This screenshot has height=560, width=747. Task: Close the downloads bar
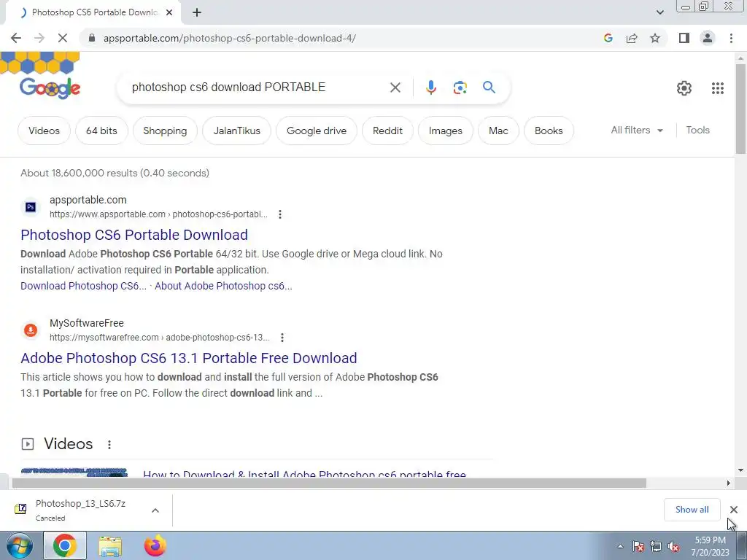[x=734, y=510]
